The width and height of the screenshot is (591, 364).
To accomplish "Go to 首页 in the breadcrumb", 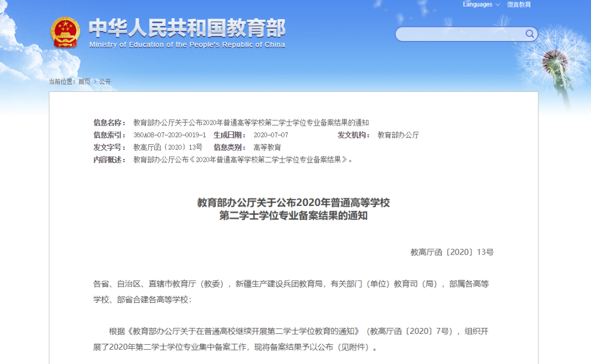I will (84, 81).
